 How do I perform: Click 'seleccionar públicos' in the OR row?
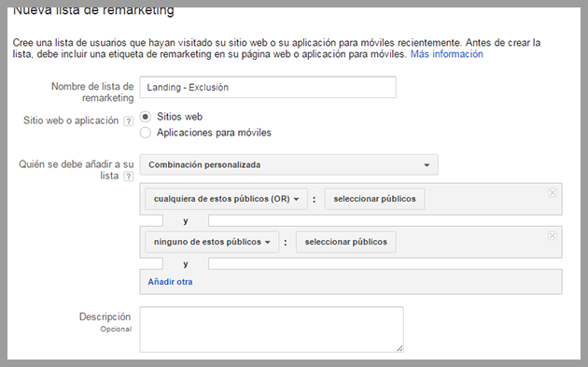tap(374, 199)
